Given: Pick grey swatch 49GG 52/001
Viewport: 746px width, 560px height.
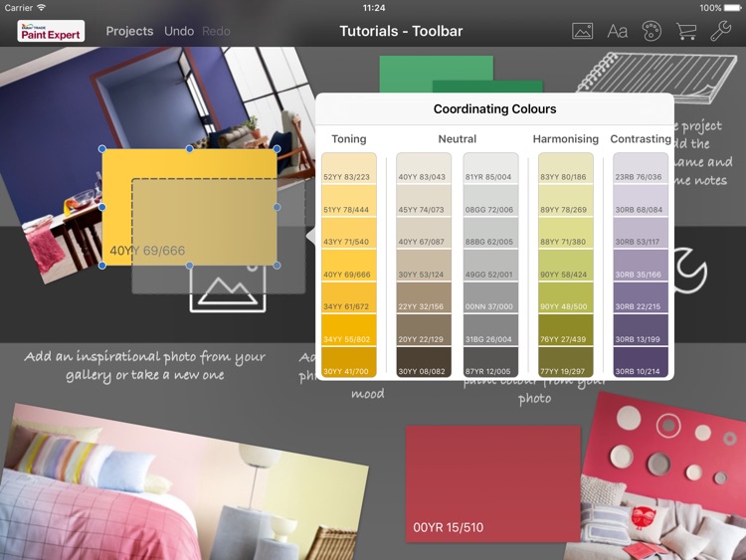Looking at the screenshot, I should (x=490, y=266).
